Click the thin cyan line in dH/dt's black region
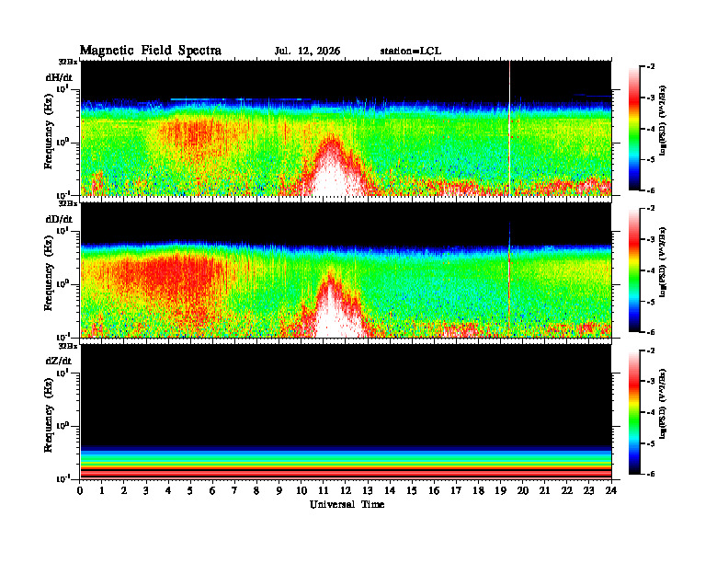Screen dimensions: 728x563 point(241,99)
